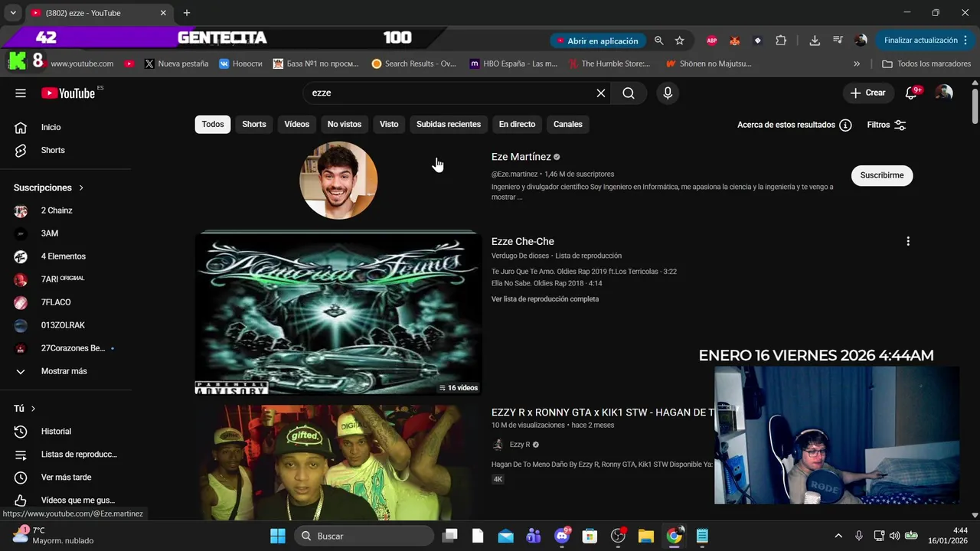Open the media control toolbar icon

pos(838,41)
